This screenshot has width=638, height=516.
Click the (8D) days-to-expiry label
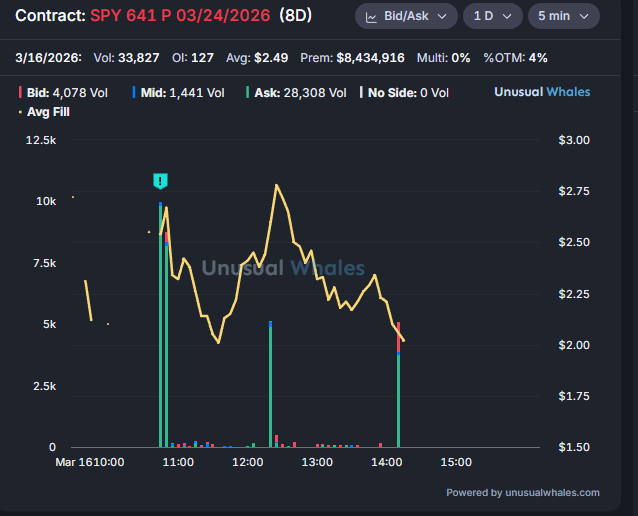click(x=296, y=15)
